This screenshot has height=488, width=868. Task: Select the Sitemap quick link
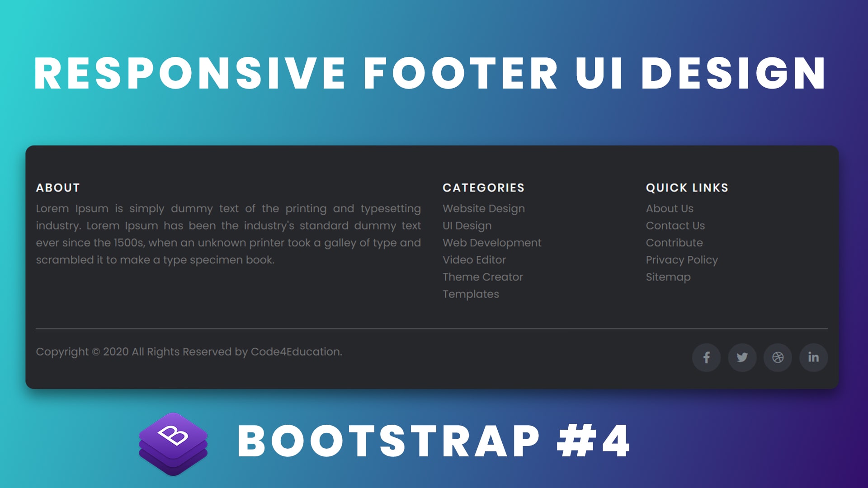[668, 277]
